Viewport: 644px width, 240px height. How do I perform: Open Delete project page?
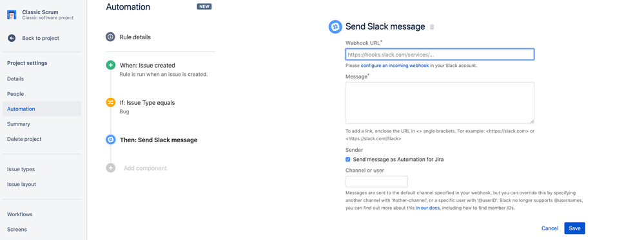(24, 139)
